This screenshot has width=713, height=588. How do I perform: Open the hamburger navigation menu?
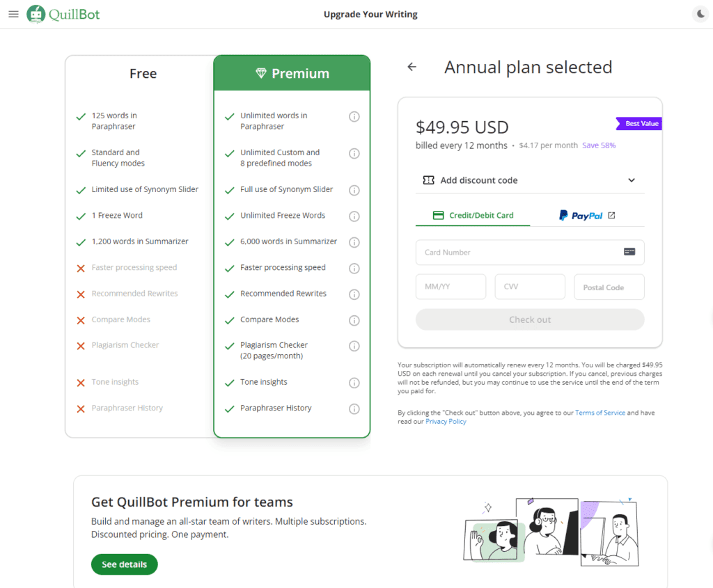(13, 14)
